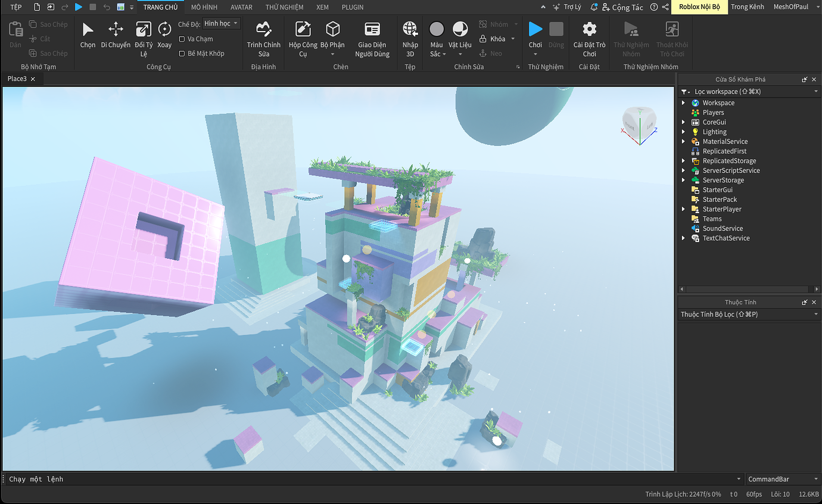Switch to the Xoay rotate tool
The width and height of the screenshot is (822, 504).
pos(164,36)
